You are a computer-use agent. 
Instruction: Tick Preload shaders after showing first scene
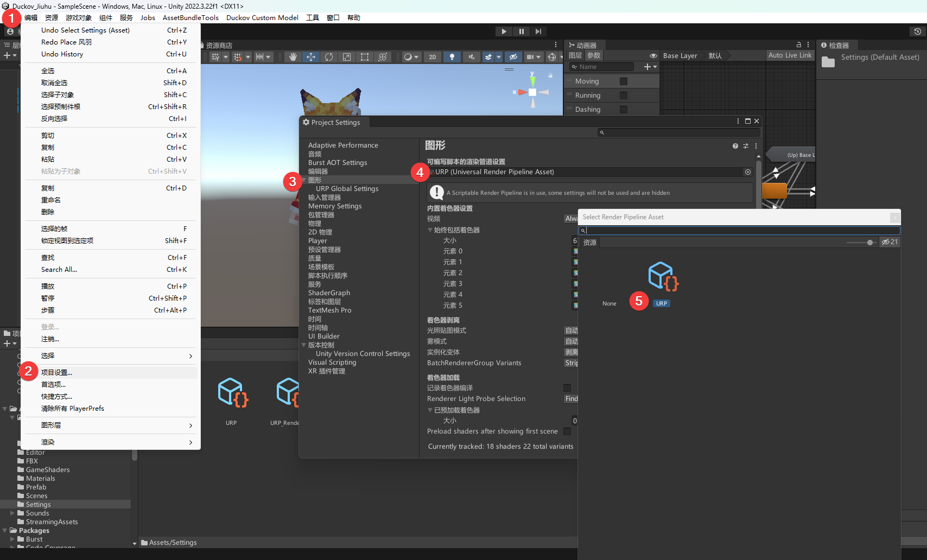(x=567, y=431)
